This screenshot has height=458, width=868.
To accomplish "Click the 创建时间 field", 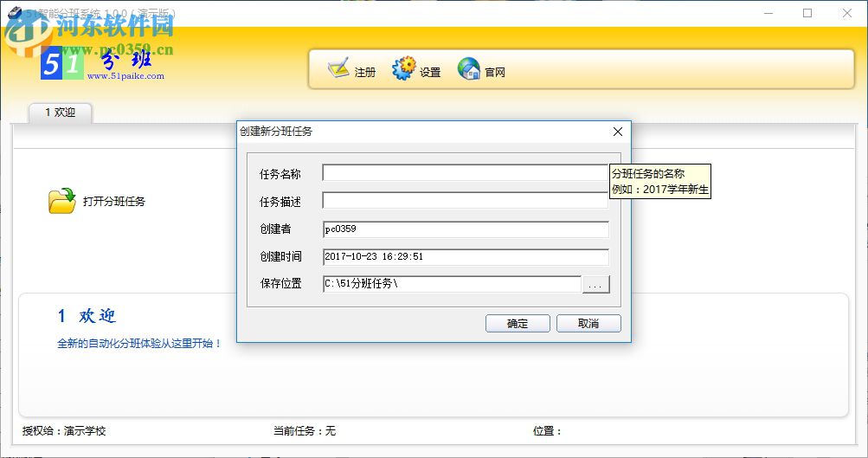I will [x=466, y=256].
